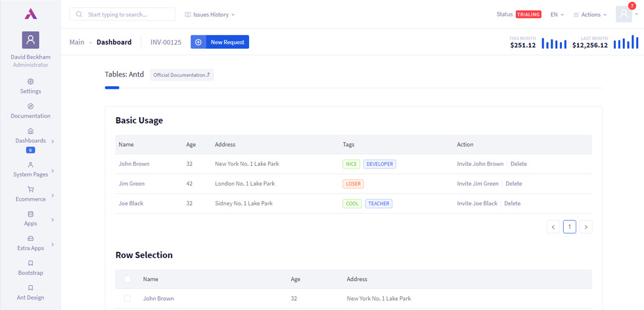
Task: Click the DEVELOPER tag
Action: 380,164
